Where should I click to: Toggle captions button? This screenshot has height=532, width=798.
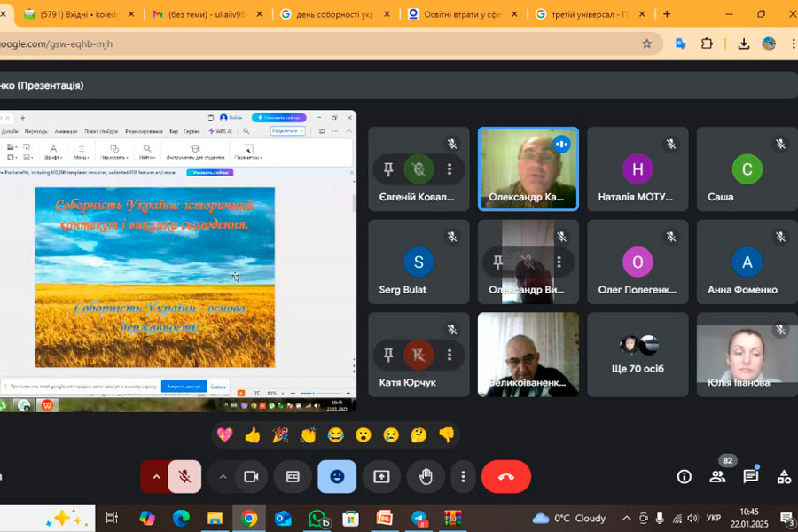pyautogui.click(x=293, y=476)
